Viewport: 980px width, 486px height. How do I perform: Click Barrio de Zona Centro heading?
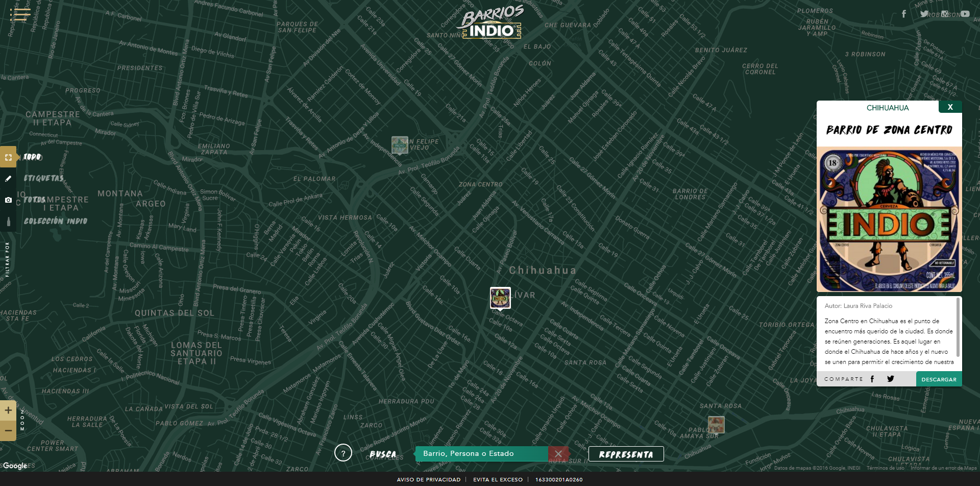click(x=889, y=130)
